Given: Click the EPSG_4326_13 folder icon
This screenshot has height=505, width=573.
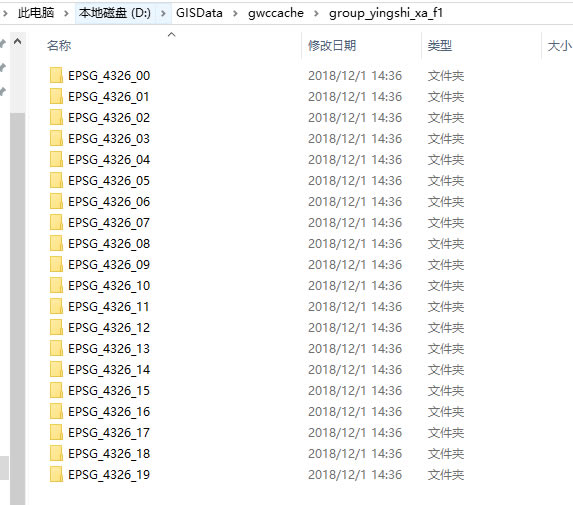Looking at the screenshot, I should 56,349.
